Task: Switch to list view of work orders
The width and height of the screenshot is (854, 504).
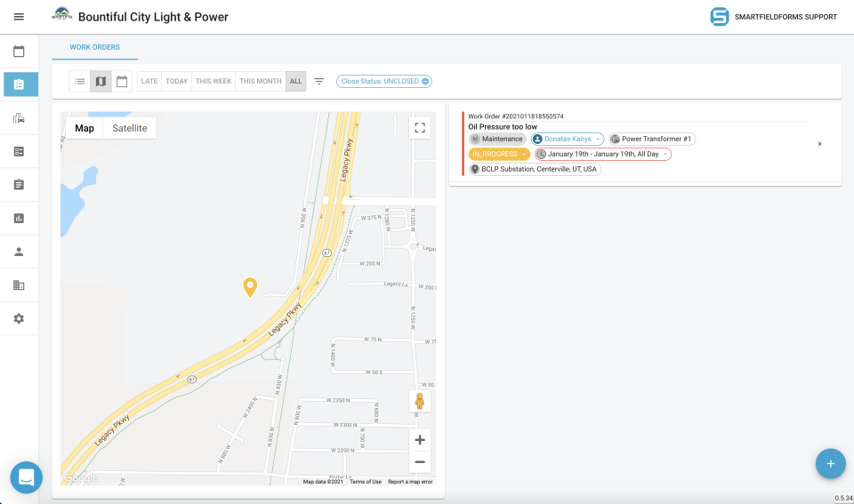Action: pos(79,81)
